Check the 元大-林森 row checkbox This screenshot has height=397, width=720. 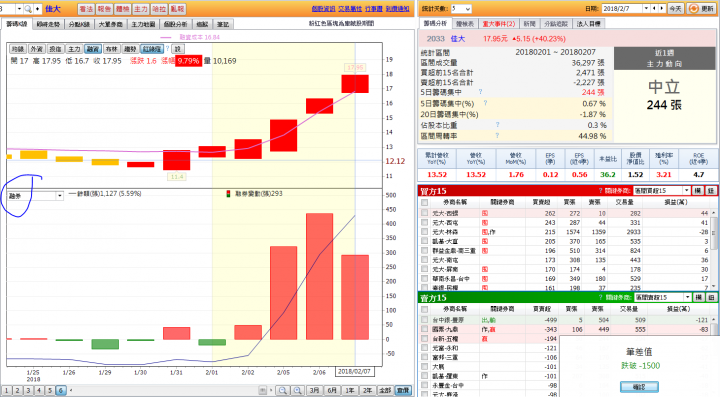point(424,232)
